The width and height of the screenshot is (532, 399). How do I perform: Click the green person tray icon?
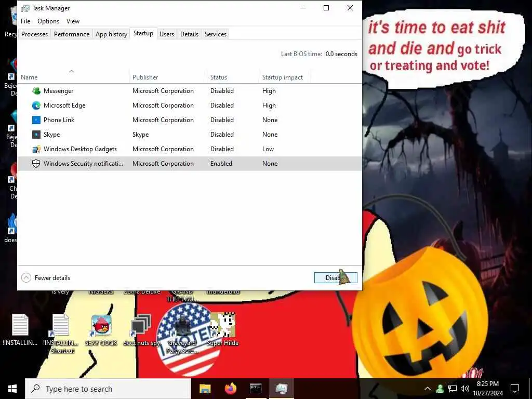click(440, 389)
